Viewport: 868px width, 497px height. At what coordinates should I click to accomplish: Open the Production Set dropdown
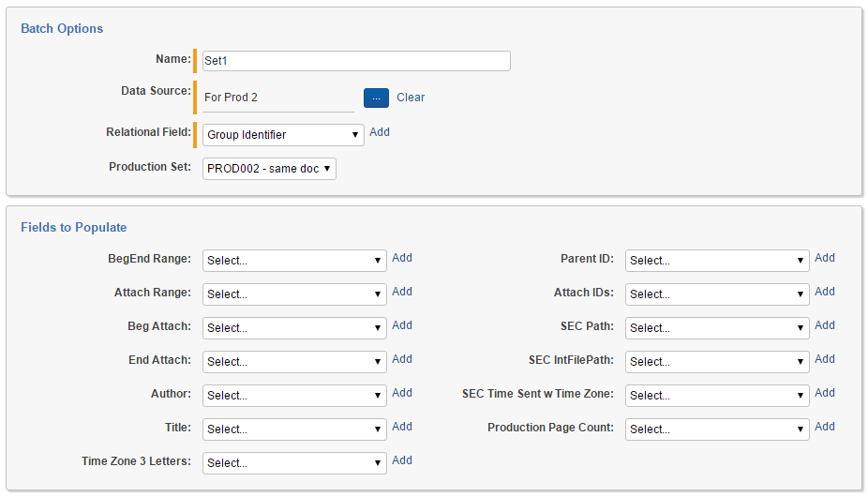(269, 169)
